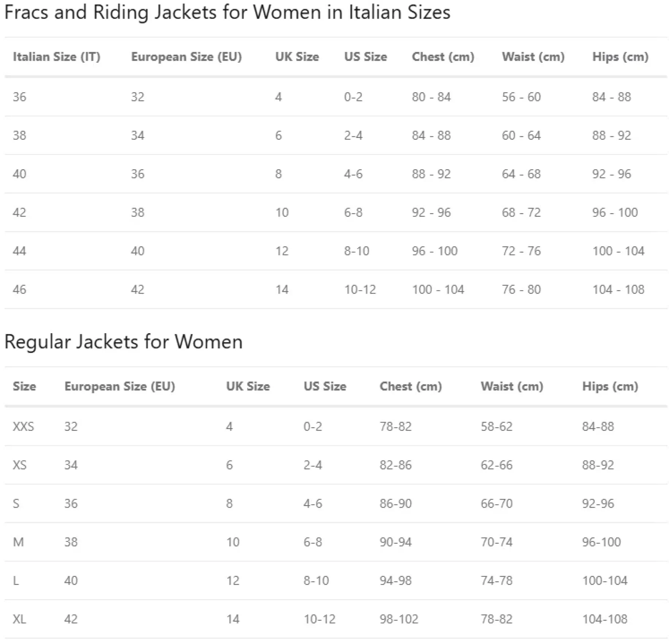Screen dimensions: 669x644
Task: Click 'Hips (cm)' header in Regular Jackets table
Action: (610, 387)
